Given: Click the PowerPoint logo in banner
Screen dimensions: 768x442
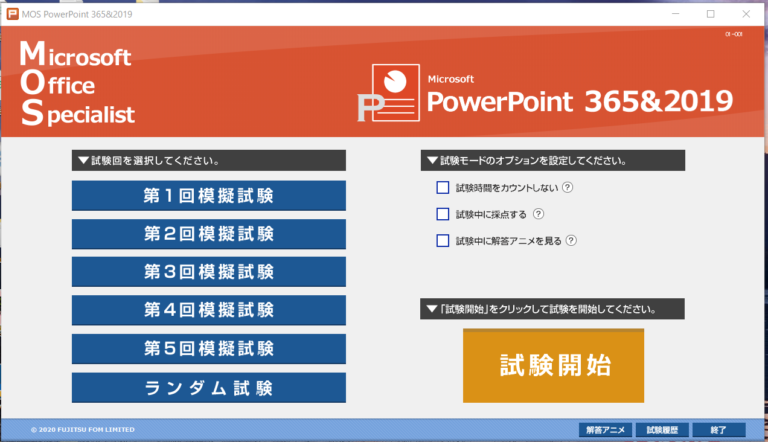Looking at the screenshot, I should coord(389,93).
